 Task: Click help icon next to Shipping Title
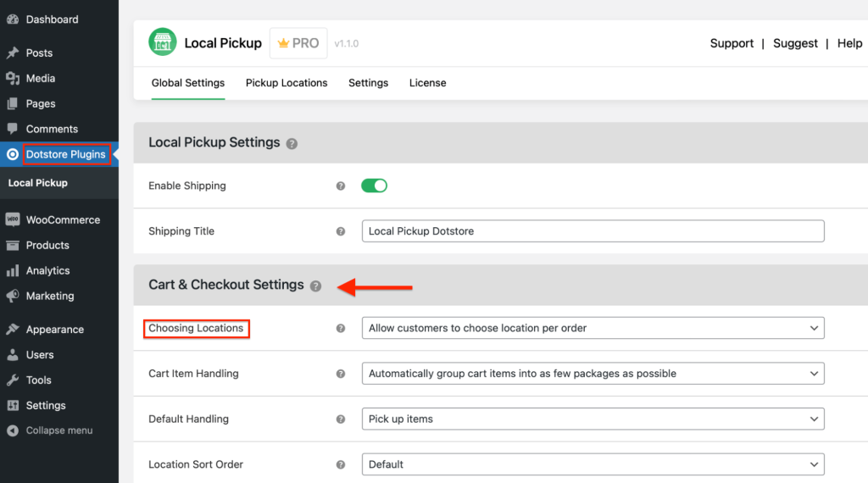point(341,231)
